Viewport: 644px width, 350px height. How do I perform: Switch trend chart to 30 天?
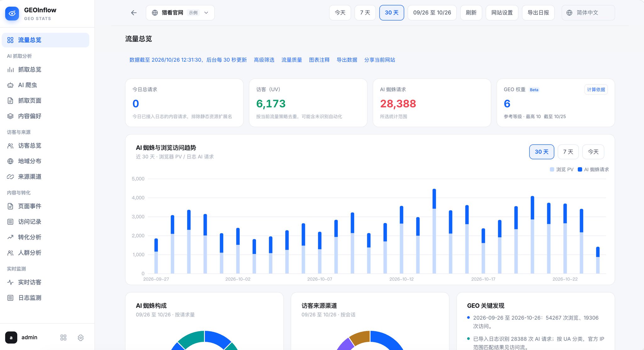pyautogui.click(x=541, y=152)
